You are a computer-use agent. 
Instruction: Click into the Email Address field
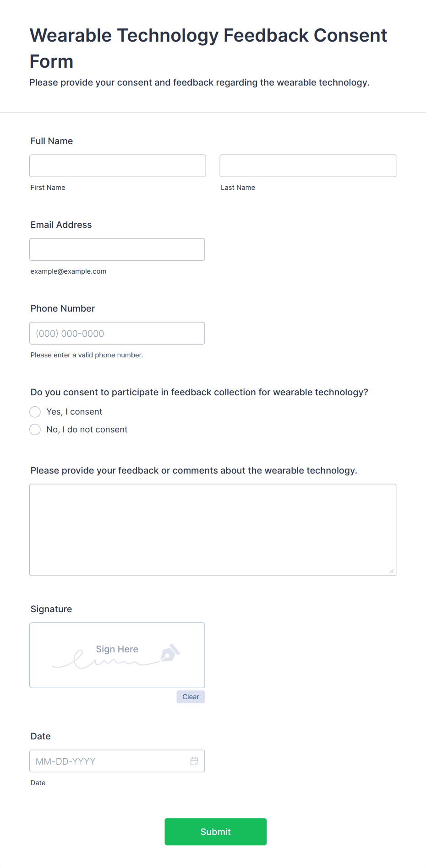click(117, 249)
